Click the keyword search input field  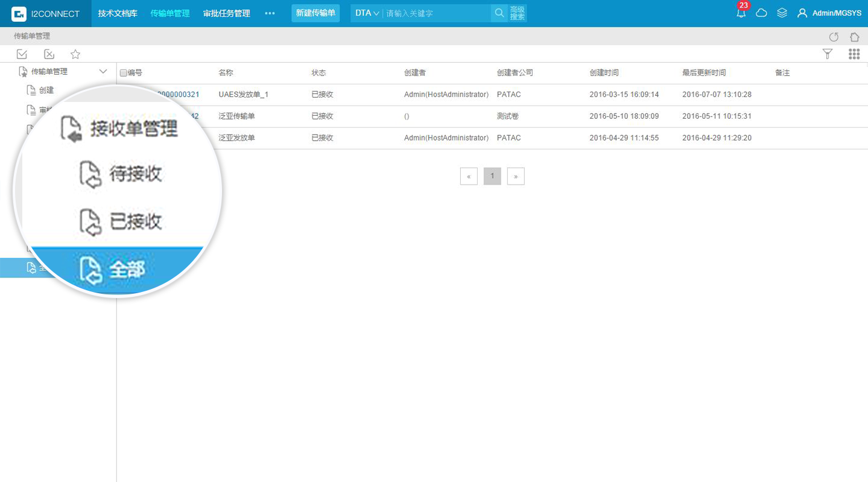click(437, 13)
